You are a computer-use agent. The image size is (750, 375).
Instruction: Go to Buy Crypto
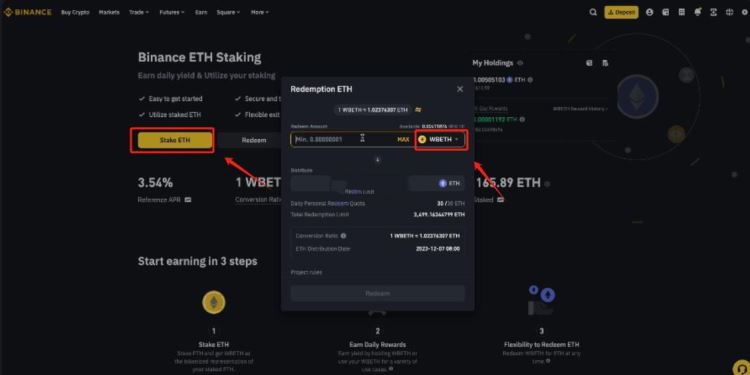pyautogui.click(x=75, y=12)
